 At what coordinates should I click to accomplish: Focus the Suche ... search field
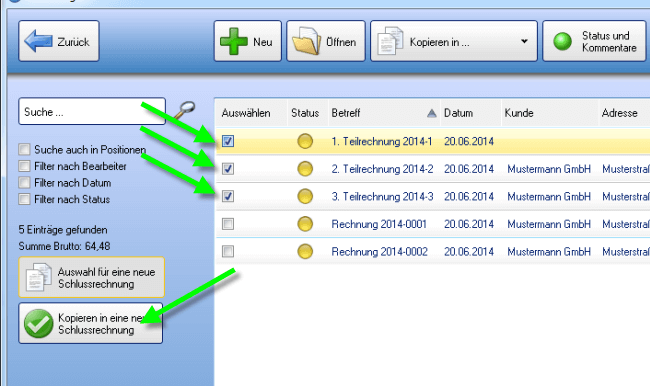(92, 112)
